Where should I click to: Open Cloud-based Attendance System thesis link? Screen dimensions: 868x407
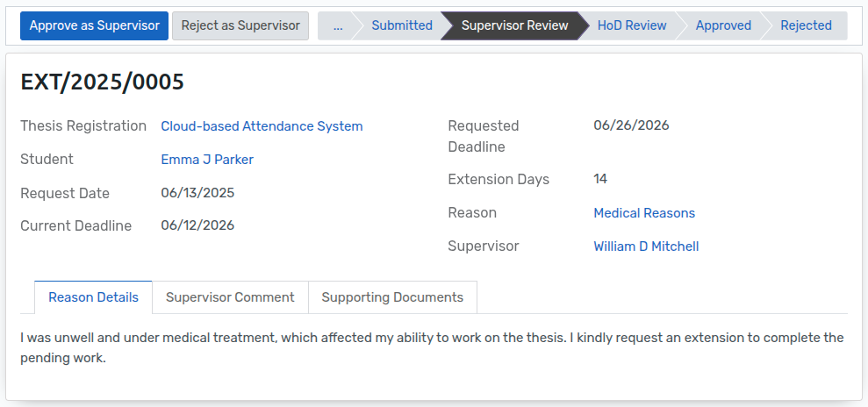(x=262, y=126)
